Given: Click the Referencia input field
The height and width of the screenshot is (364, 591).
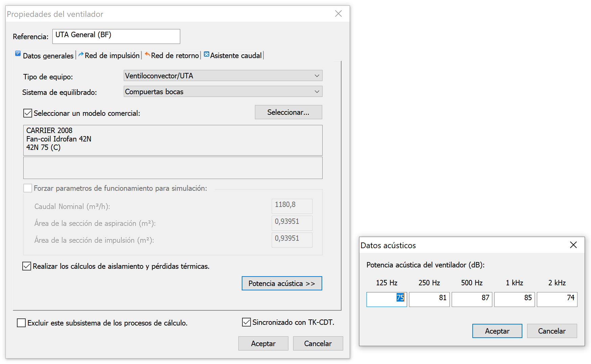Looking at the screenshot, I should tap(116, 36).
